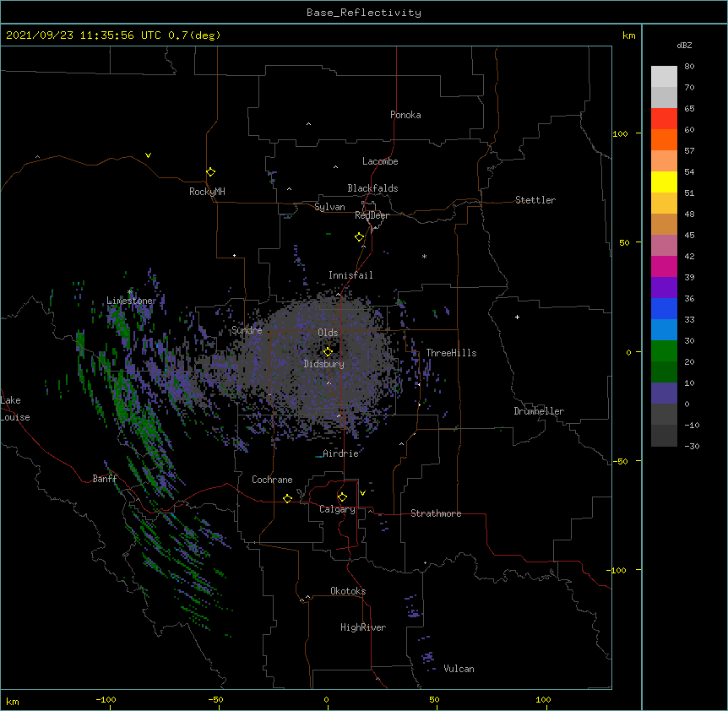Click the Olds label
The height and width of the screenshot is (711, 728).
click(328, 333)
